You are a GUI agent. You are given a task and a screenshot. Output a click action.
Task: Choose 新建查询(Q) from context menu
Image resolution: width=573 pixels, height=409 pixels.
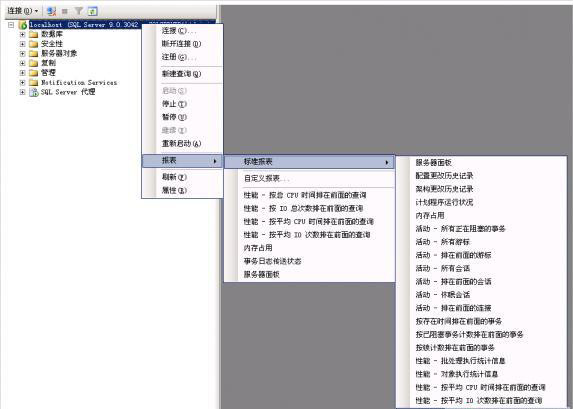[x=182, y=74]
